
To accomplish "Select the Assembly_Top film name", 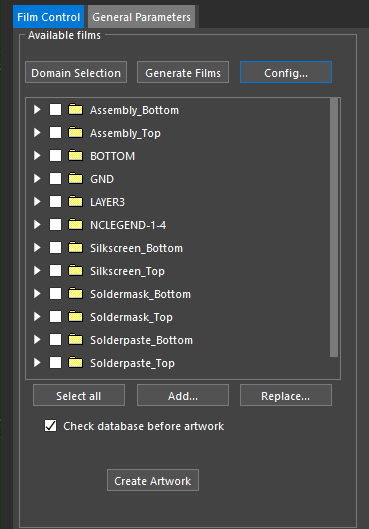I will (x=125, y=133).
